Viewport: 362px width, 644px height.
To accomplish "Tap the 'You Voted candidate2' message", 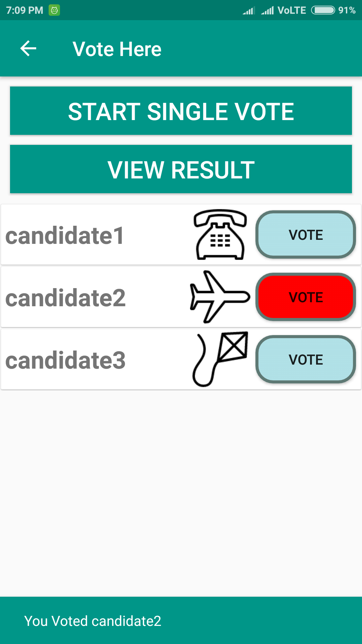I will [x=93, y=621].
